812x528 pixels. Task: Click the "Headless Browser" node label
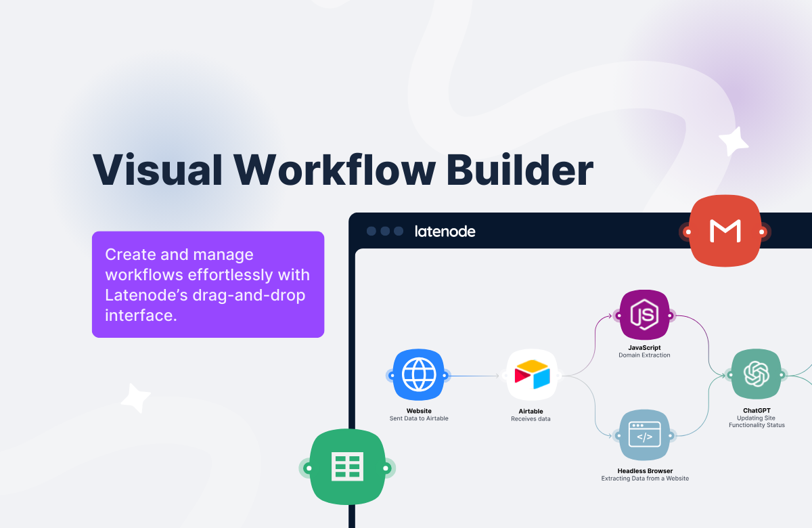click(644, 470)
